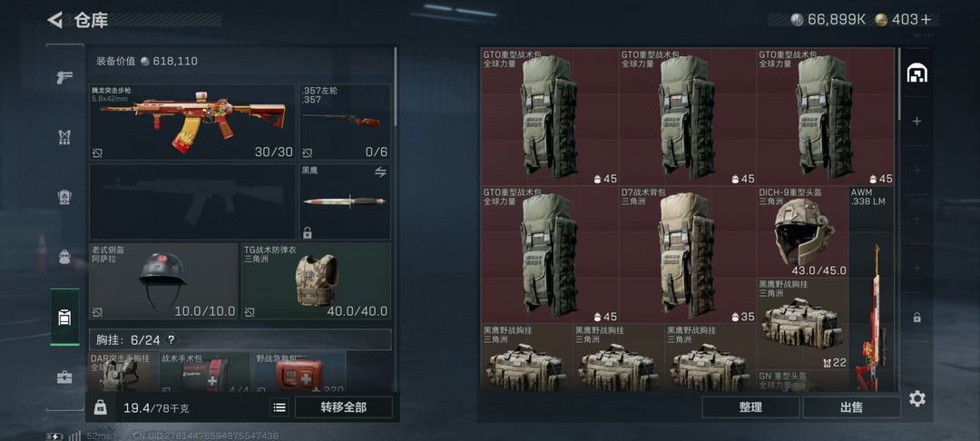This screenshot has width=980, height=441.
Task: Click the 整理 organize button
Action: [750, 407]
